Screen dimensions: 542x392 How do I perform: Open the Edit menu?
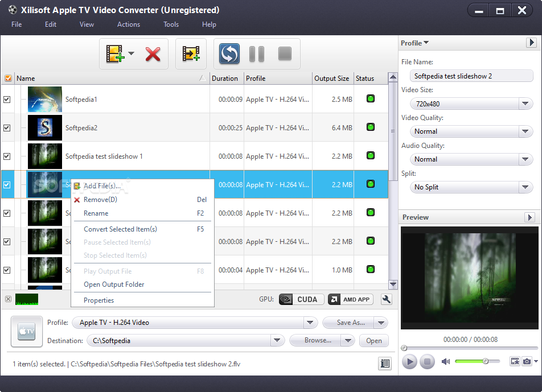point(51,24)
